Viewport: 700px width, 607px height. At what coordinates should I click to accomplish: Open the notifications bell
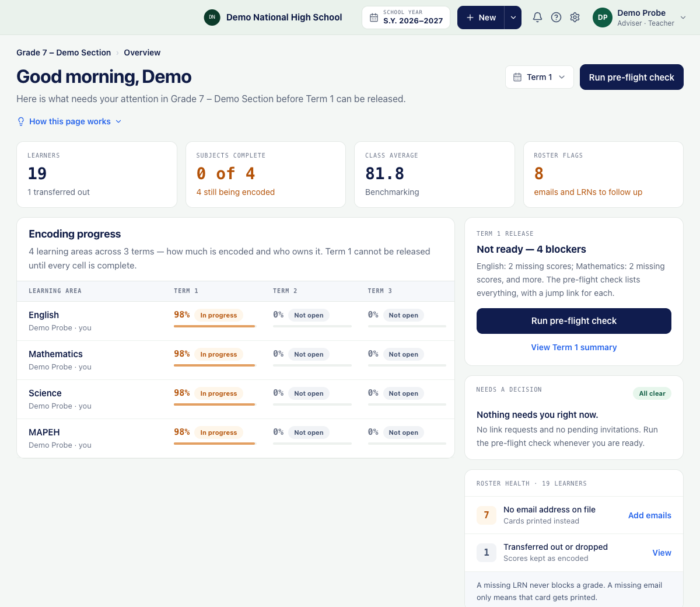click(537, 18)
